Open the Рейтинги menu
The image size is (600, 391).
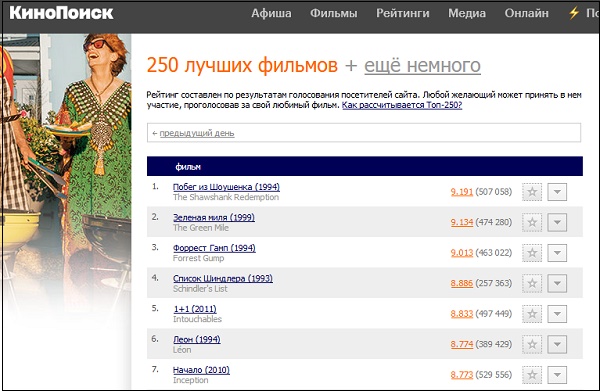pyautogui.click(x=403, y=13)
